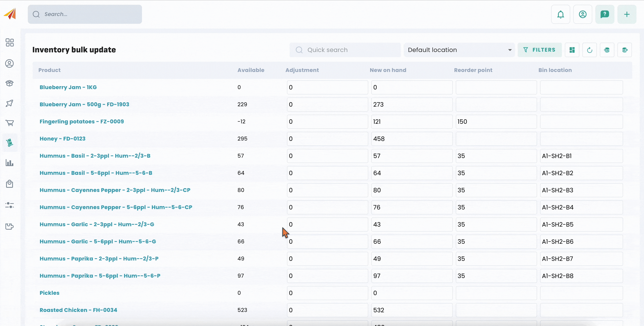Open the dashboard grid icon in sidebar
This screenshot has width=644, height=326.
tap(10, 42)
